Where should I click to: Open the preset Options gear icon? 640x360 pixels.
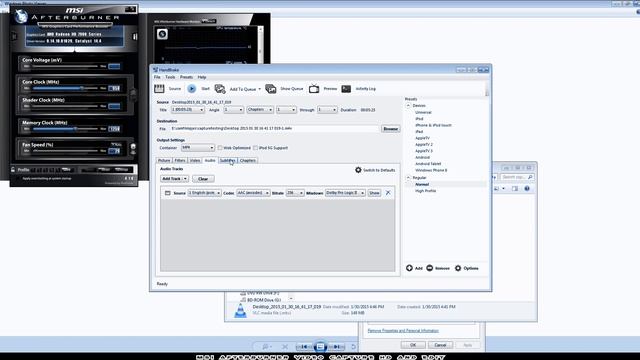458,268
